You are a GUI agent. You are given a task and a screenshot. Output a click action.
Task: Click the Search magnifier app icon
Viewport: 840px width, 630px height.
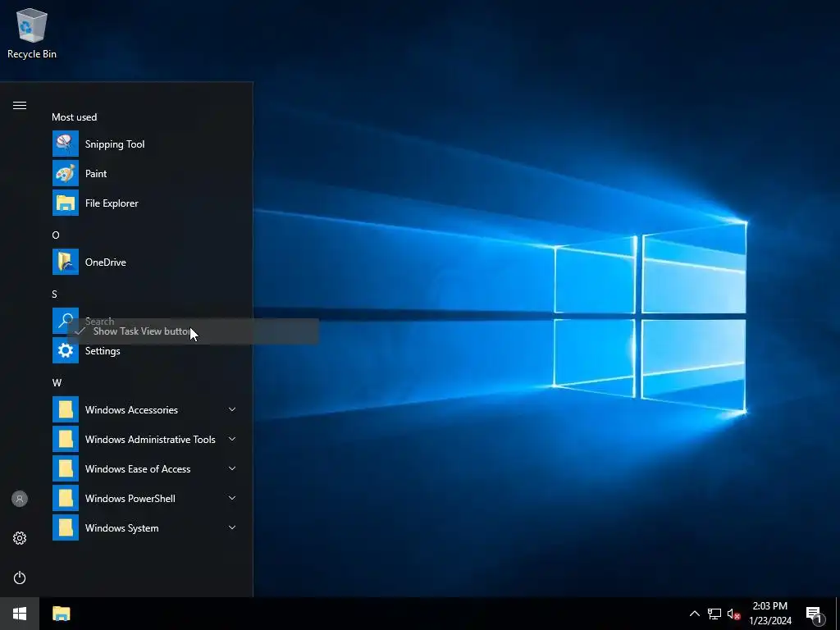(x=66, y=320)
